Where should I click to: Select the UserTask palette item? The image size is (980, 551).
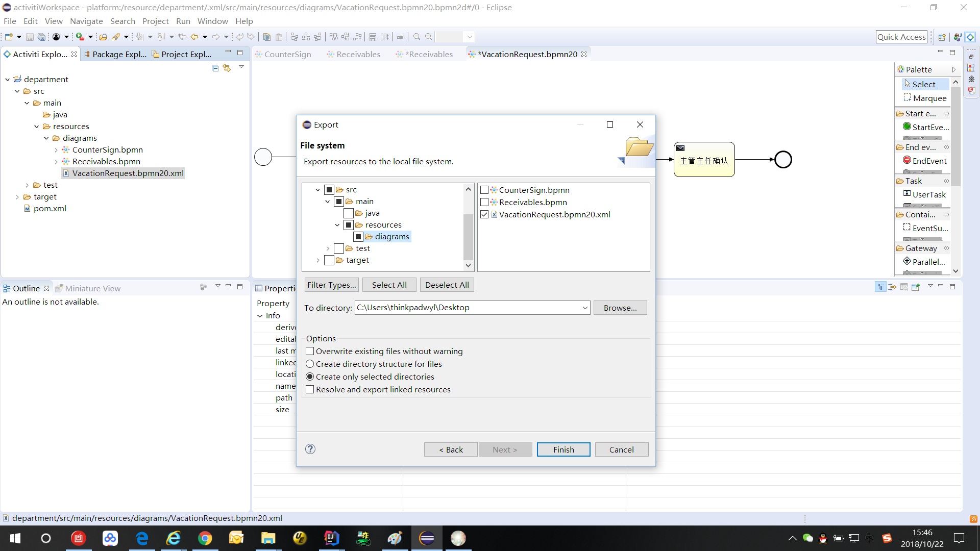coord(924,194)
